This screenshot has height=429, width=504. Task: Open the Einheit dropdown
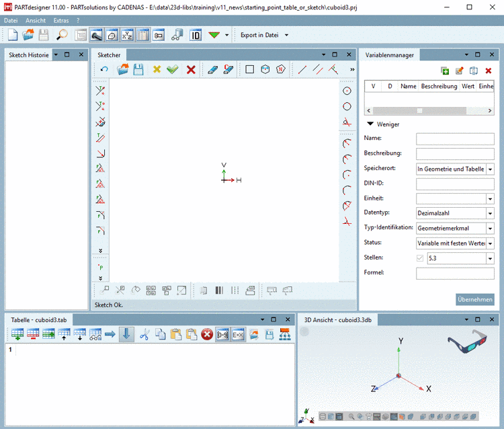click(490, 199)
